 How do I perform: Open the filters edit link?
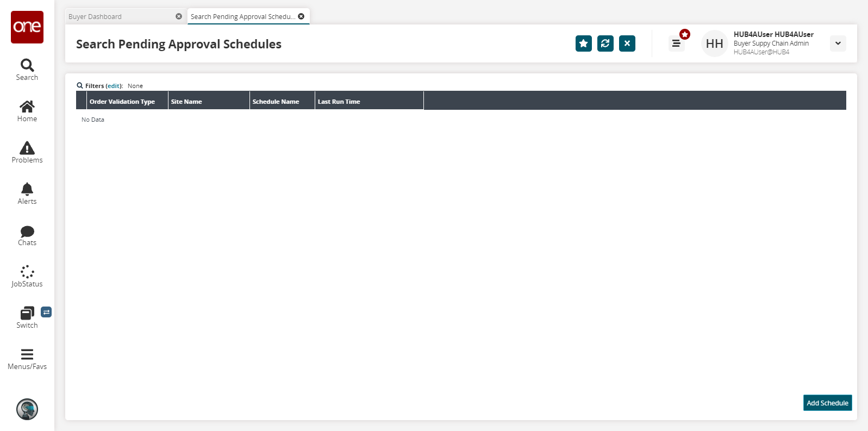point(114,86)
